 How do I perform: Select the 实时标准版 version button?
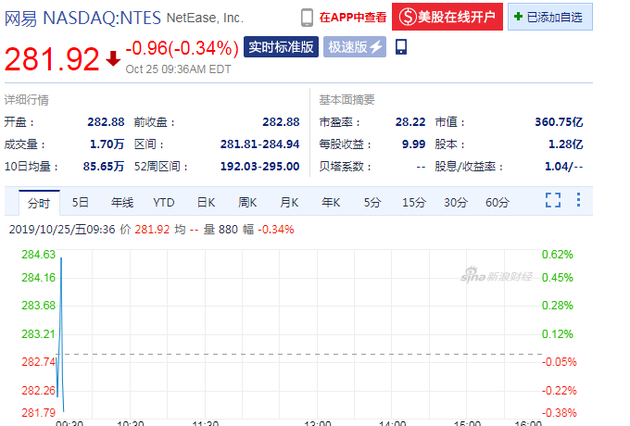[x=281, y=47]
